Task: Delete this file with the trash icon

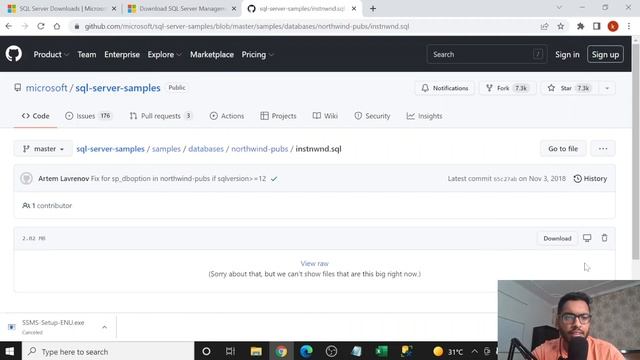Action: [x=604, y=238]
